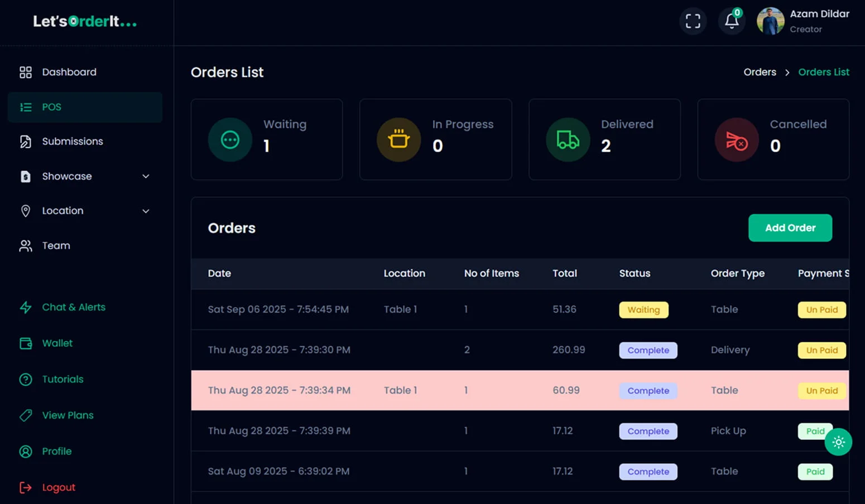Expand the Location menu
The width and height of the screenshot is (865, 504).
(62, 211)
